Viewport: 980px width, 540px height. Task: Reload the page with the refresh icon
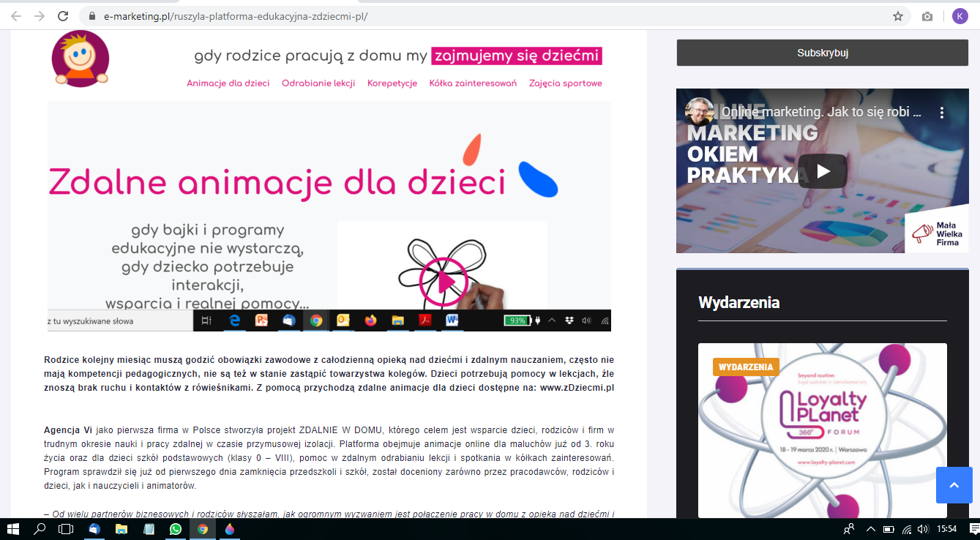tap(63, 16)
